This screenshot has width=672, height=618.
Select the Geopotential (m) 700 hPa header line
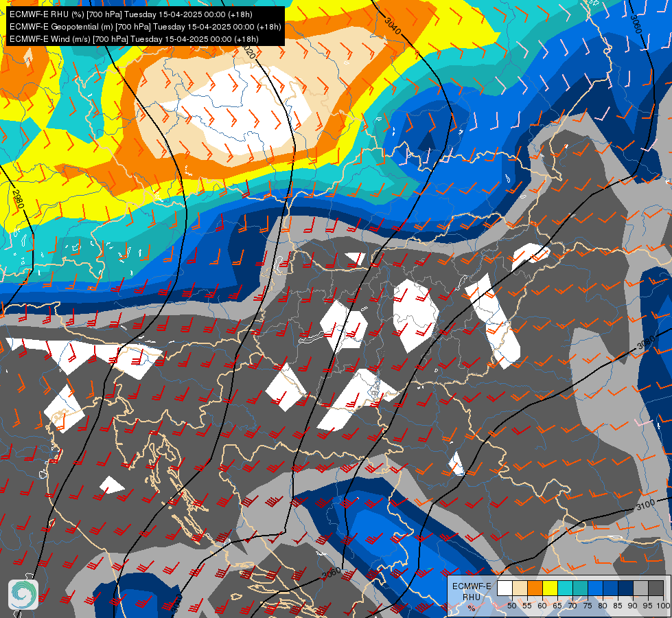pyautogui.click(x=146, y=27)
